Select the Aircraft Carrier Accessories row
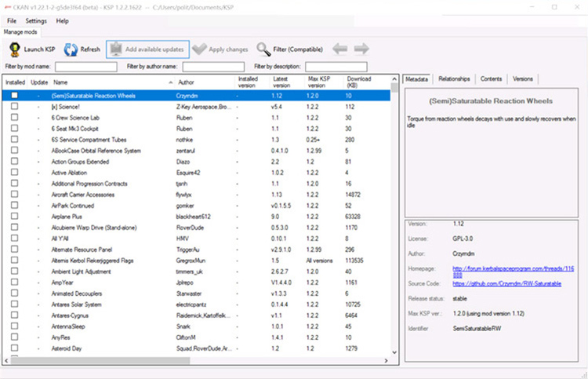Image resolution: width=588 pixels, height=379 pixels. 196,195
